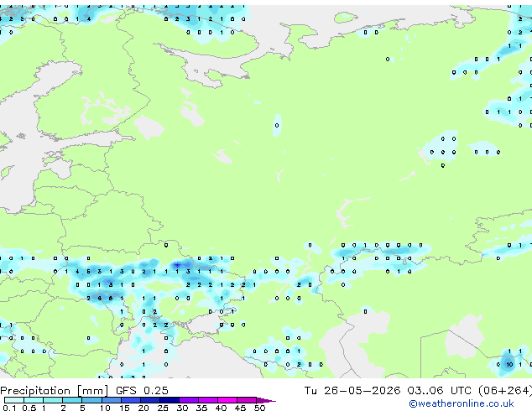Click the '25' legend scale label

163,408
